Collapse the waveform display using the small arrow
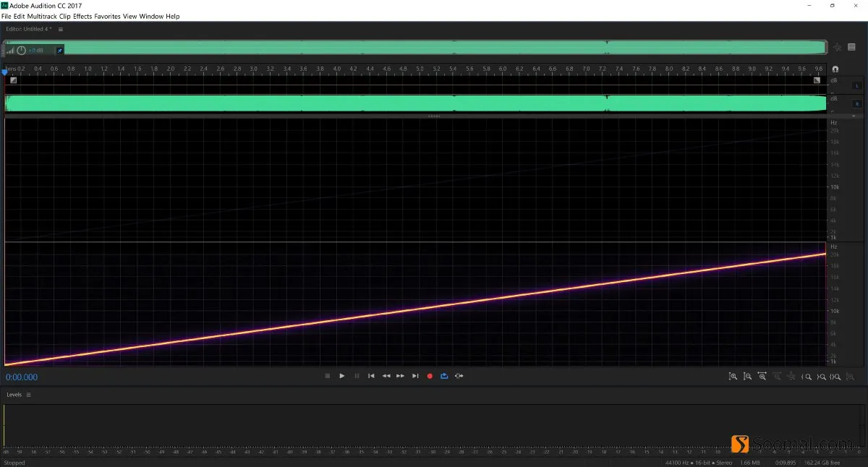868x467 pixels. [x=854, y=116]
